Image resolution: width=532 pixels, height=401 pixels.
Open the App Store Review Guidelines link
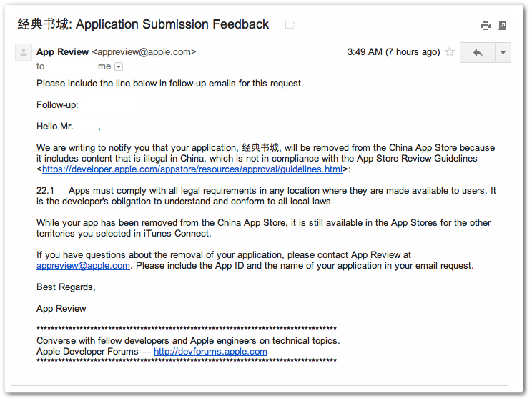coord(192,169)
